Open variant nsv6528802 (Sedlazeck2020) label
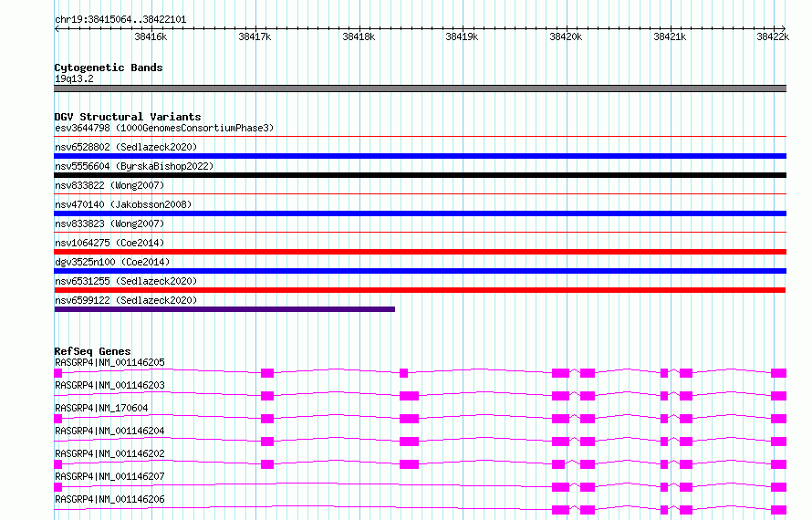This screenshot has height=520, width=812. (126, 147)
